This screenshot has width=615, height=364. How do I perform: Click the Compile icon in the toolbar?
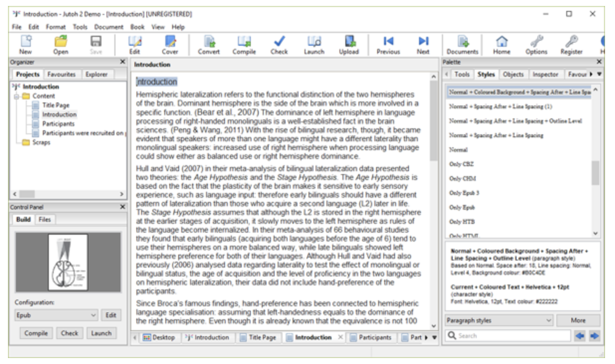(244, 44)
